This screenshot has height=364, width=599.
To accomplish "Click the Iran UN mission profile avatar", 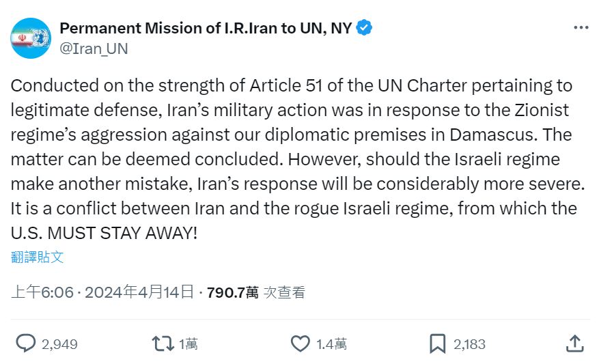I will click(x=31, y=38).
